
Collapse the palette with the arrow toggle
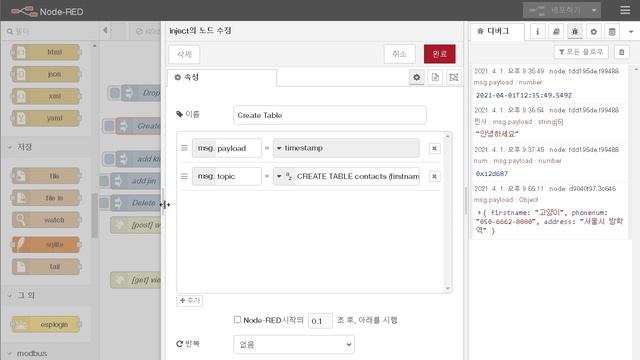[x=105, y=30]
